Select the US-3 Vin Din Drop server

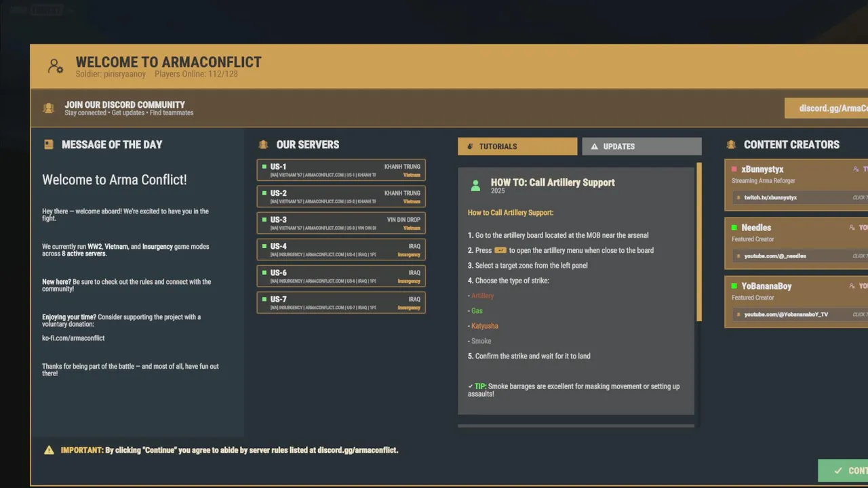tap(341, 223)
